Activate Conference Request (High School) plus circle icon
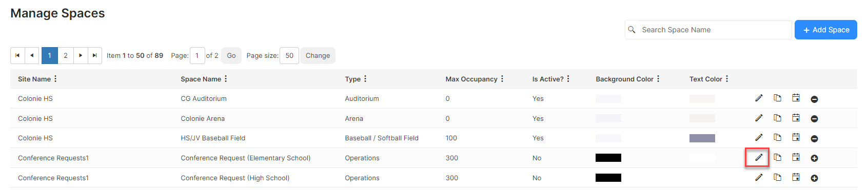The width and height of the screenshot is (868, 190). tap(814, 178)
